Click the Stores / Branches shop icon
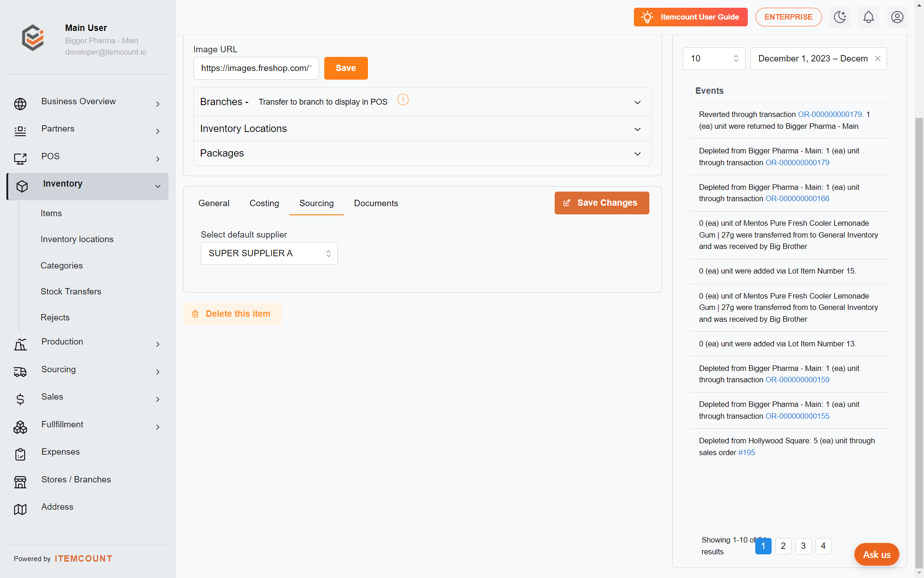This screenshot has width=924, height=578. pos(20,482)
